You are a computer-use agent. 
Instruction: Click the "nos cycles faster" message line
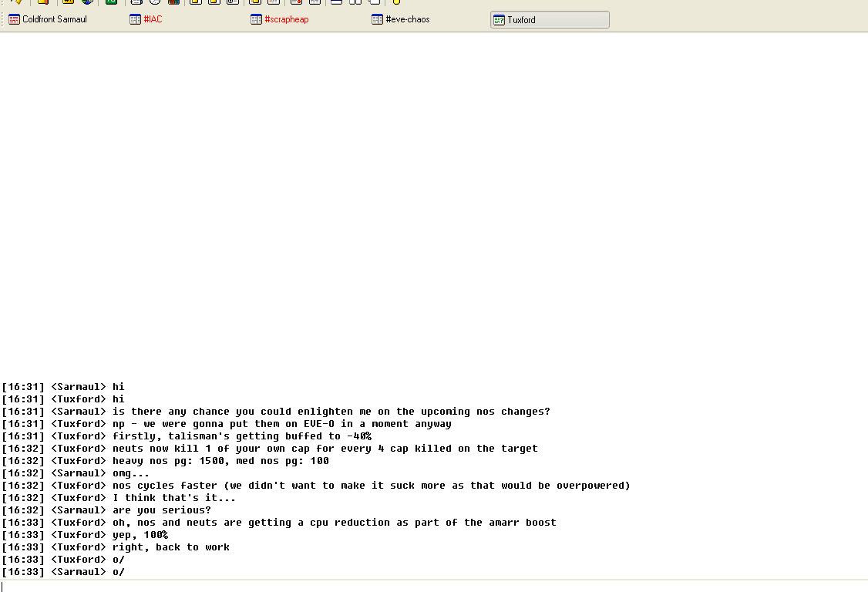pyautogui.click(x=316, y=485)
